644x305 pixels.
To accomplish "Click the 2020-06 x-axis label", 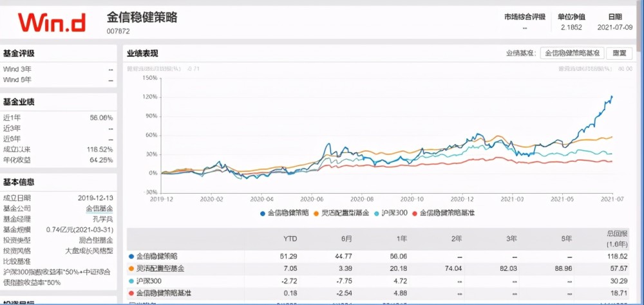I will point(312,199).
